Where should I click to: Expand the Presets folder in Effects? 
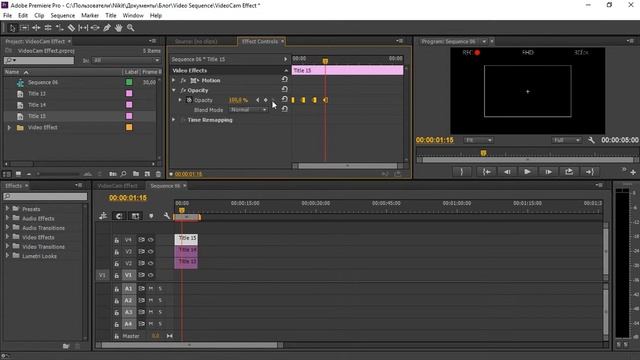coord(7,209)
